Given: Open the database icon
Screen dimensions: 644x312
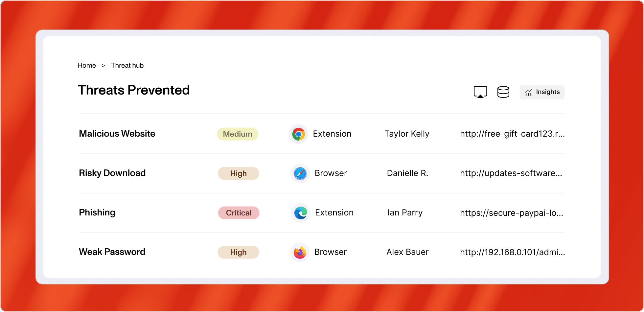Looking at the screenshot, I should click(x=503, y=92).
